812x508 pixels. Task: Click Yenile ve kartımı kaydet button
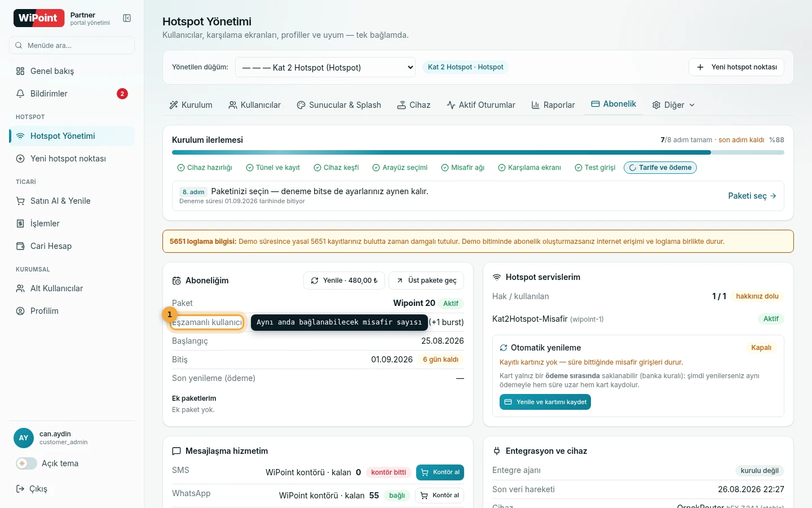545,402
